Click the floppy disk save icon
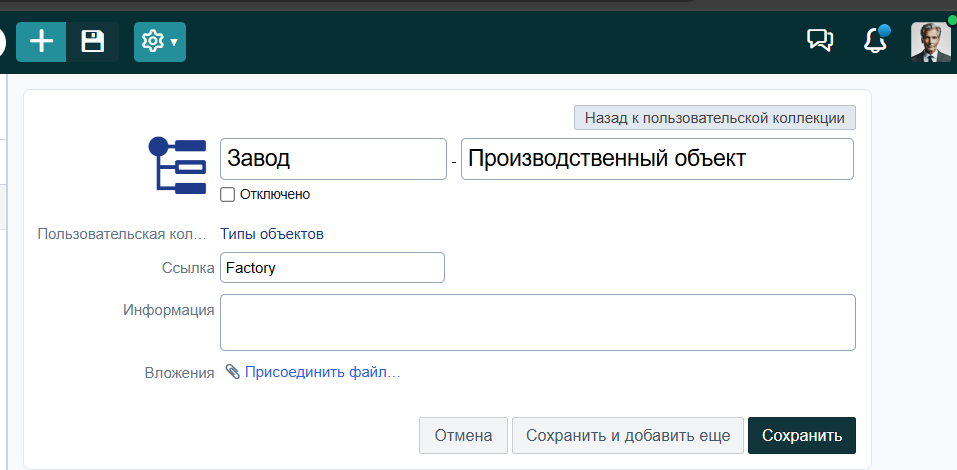 point(92,42)
